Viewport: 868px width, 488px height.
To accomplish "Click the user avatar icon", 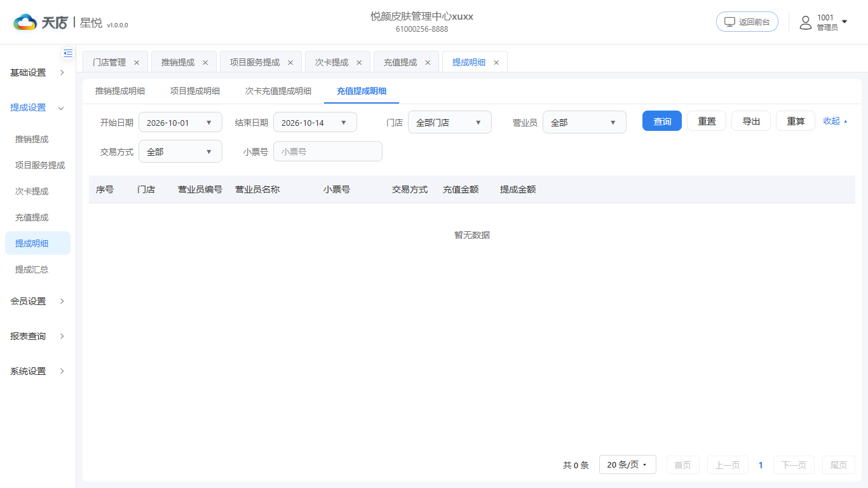I will point(806,22).
